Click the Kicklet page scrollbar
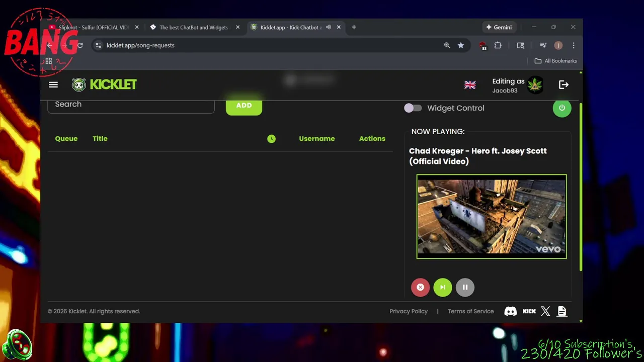644x362 pixels. click(x=581, y=187)
